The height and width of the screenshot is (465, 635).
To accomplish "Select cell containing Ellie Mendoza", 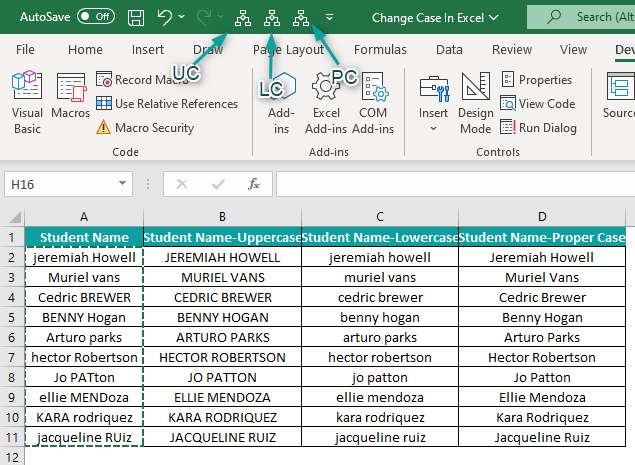I will (x=542, y=397).
